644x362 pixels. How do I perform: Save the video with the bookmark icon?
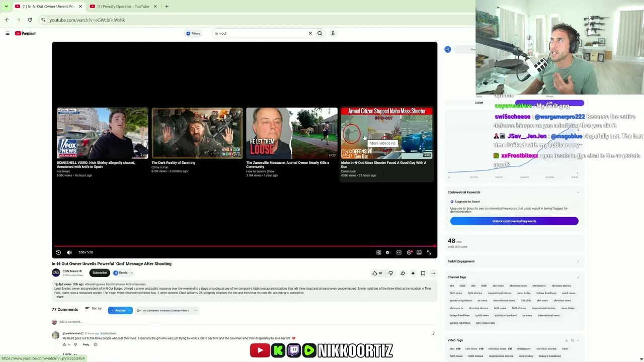423,273
